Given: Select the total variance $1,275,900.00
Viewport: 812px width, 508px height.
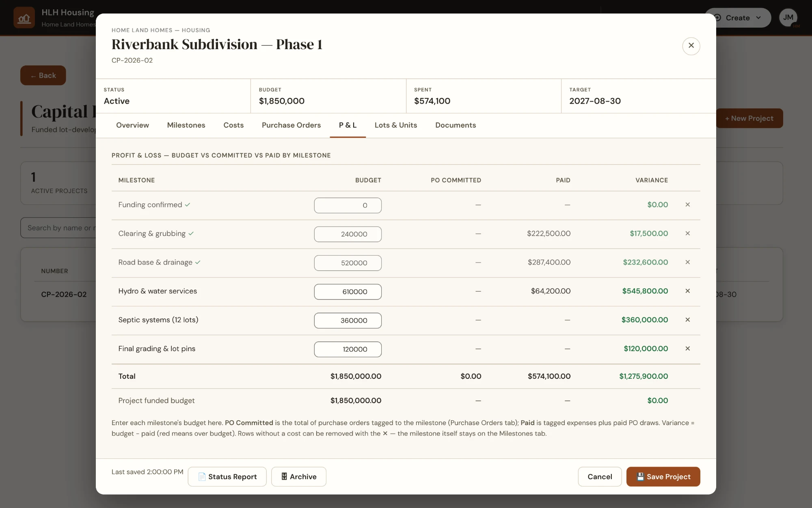Looking at the screenshot, I should [644, 376].
